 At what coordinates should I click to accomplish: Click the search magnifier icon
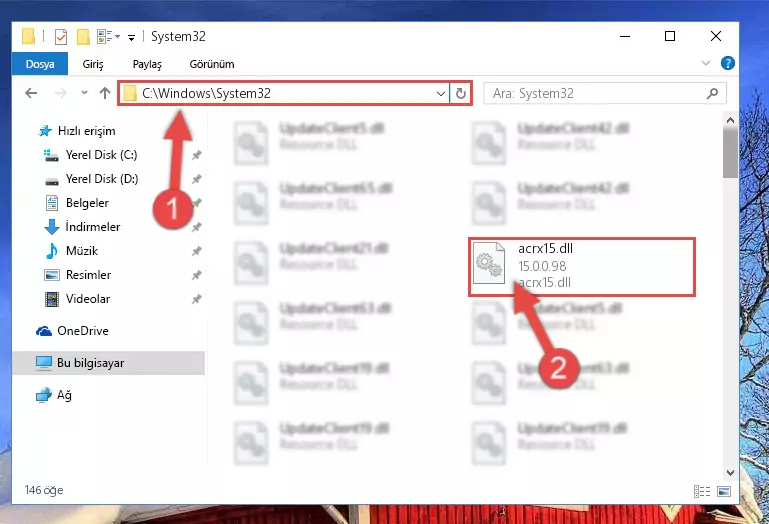(713, 93)
